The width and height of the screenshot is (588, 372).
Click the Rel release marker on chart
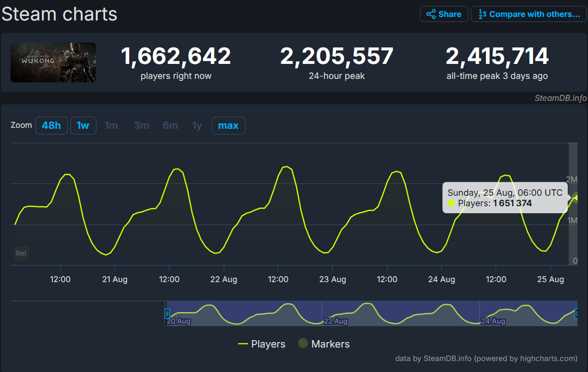tap(21, 253)
